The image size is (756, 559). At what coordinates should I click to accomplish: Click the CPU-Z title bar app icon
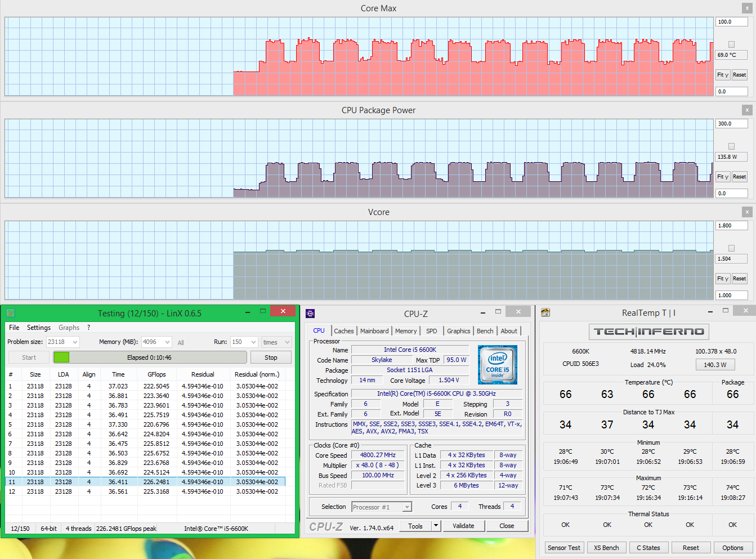[310, 314]
